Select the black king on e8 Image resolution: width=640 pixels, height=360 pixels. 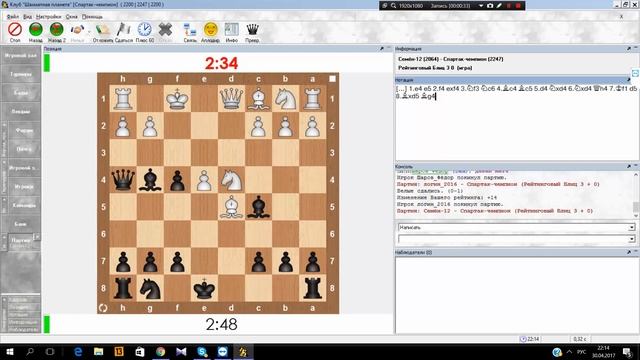pos(204,288)
